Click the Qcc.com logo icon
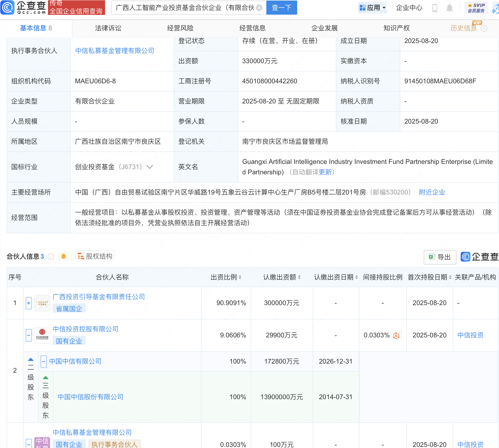 pos(7,7)
